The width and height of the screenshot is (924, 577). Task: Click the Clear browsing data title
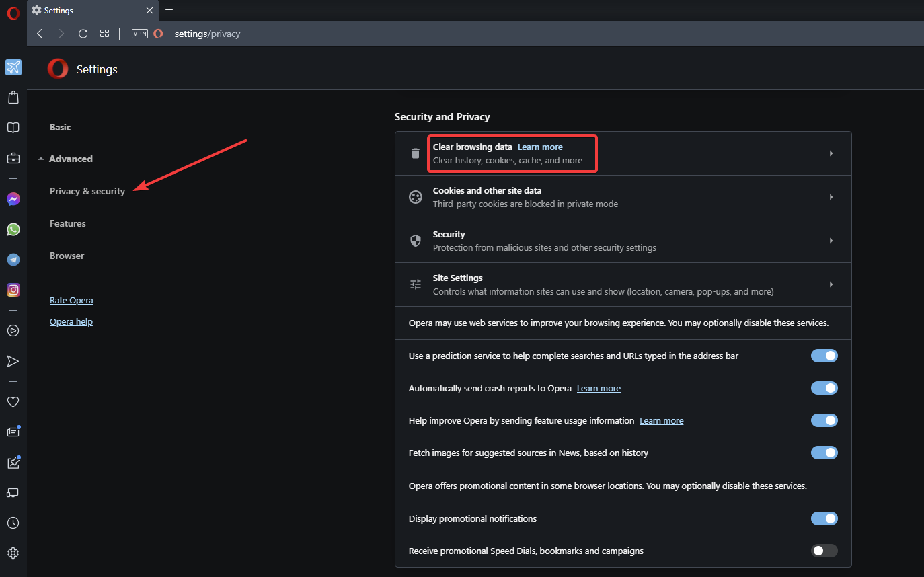473,147
